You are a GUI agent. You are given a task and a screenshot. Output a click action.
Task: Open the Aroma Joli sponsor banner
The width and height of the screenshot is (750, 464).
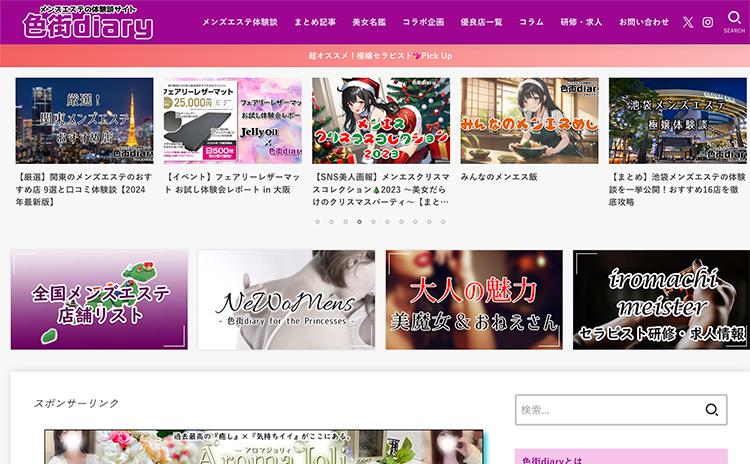[x=264, y=447]
